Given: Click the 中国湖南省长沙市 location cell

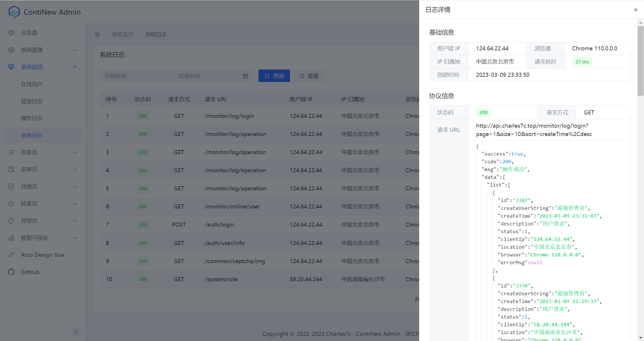Looking at the screenshot, I should [x=363, y=279].
